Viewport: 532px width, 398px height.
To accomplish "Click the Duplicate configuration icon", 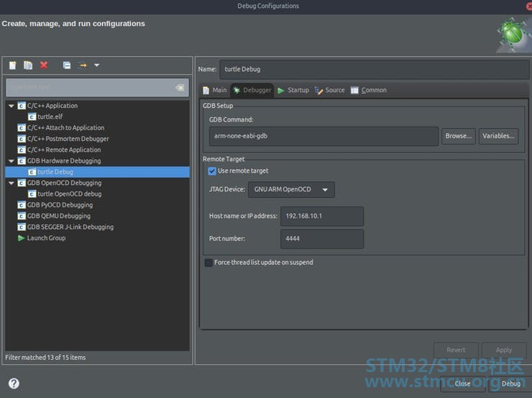I will 28,65.
